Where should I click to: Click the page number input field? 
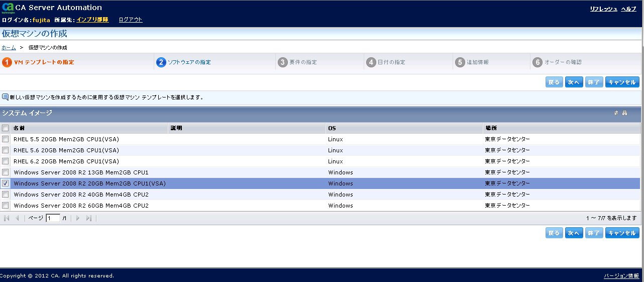click(x=53, y=218)
